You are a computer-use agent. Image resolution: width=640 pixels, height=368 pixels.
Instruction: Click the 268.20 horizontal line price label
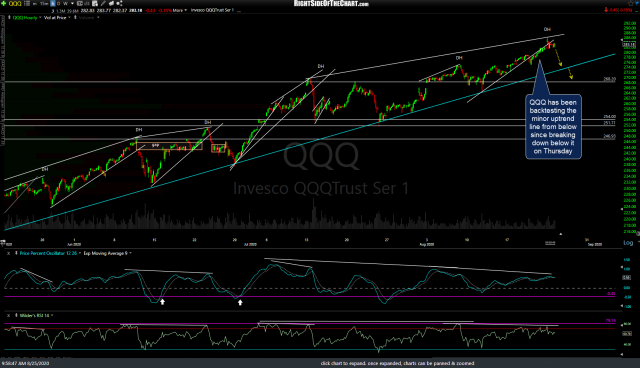[609, 79]
